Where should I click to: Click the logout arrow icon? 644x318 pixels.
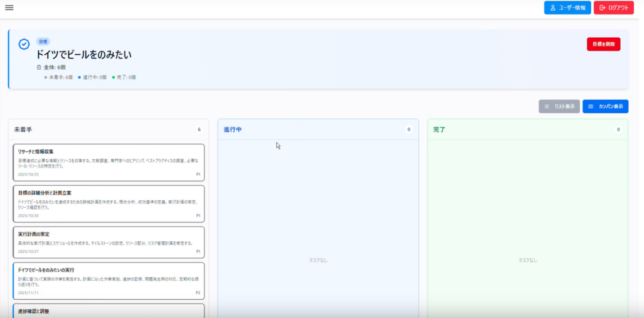pyautogui.click(x=602, y=8)
